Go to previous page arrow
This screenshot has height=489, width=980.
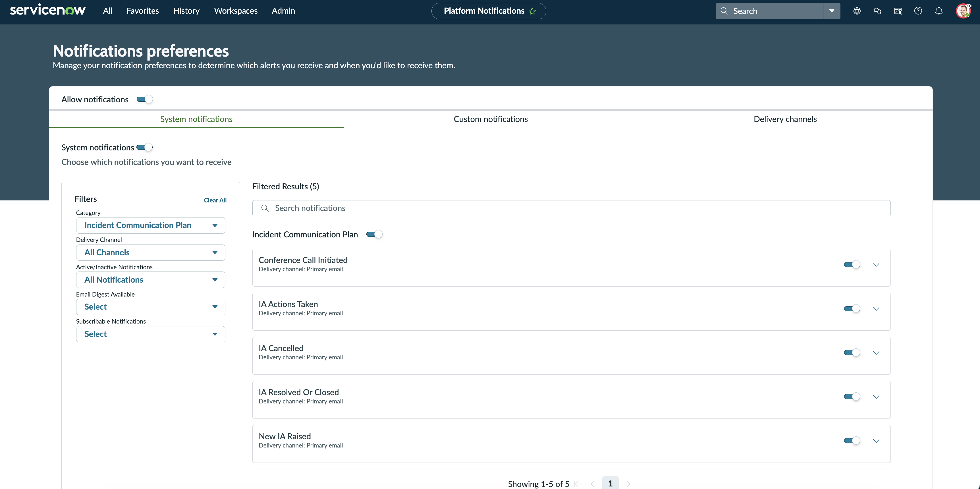point(594,484)
